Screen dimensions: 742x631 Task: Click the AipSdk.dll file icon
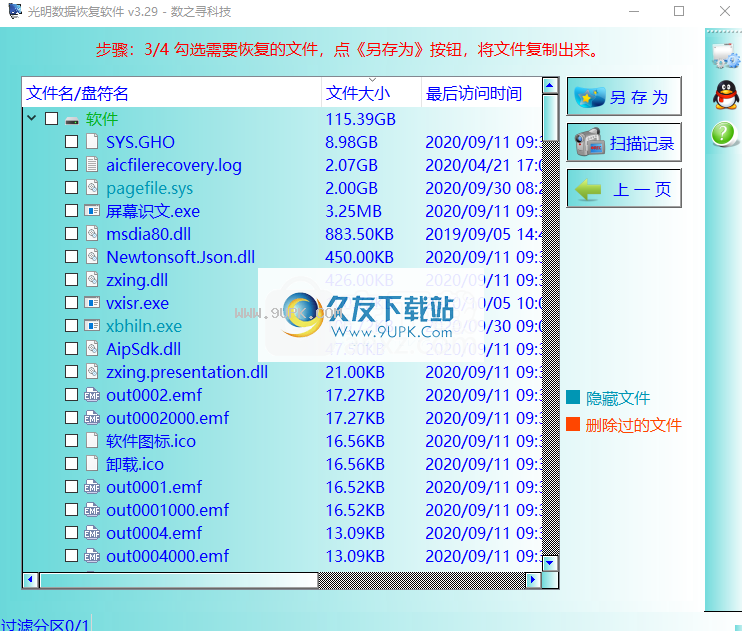(92, 348)
